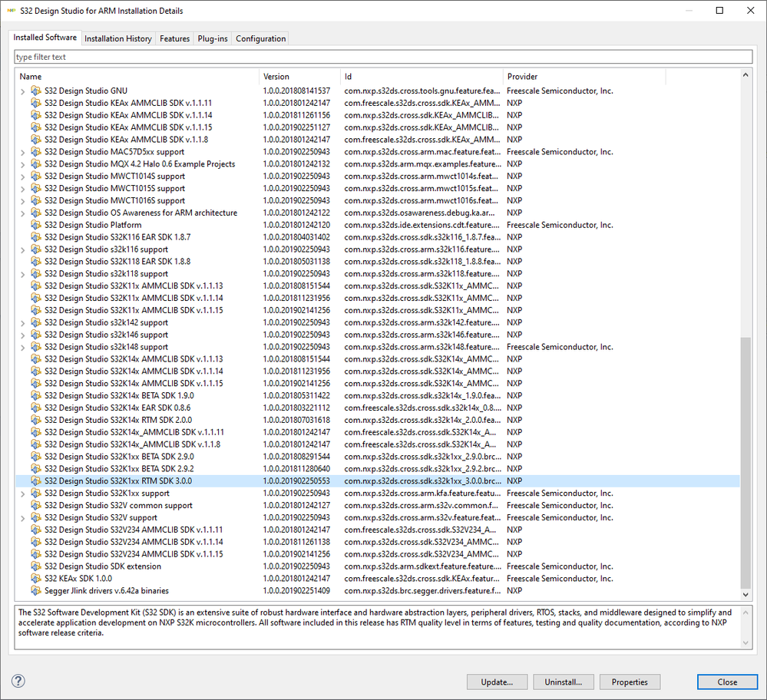Expand the MWCT1014S support entry
767x700 pixels.
pos(22,177)
